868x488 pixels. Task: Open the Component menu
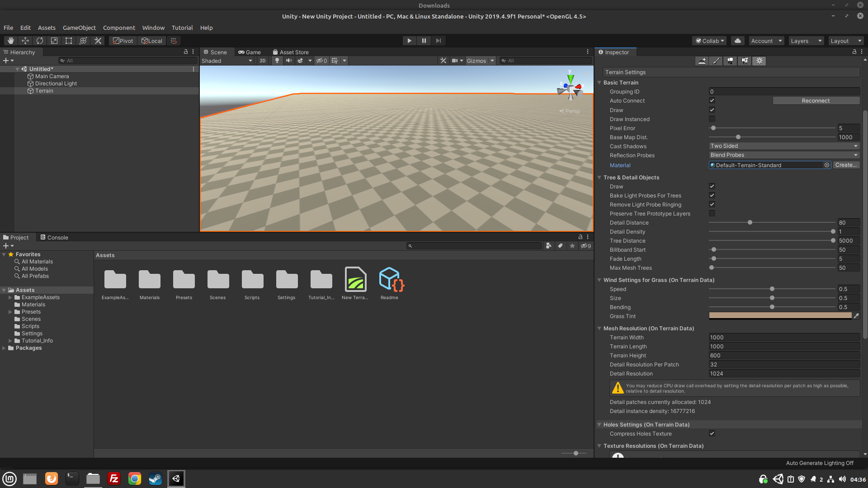(119, 28)
